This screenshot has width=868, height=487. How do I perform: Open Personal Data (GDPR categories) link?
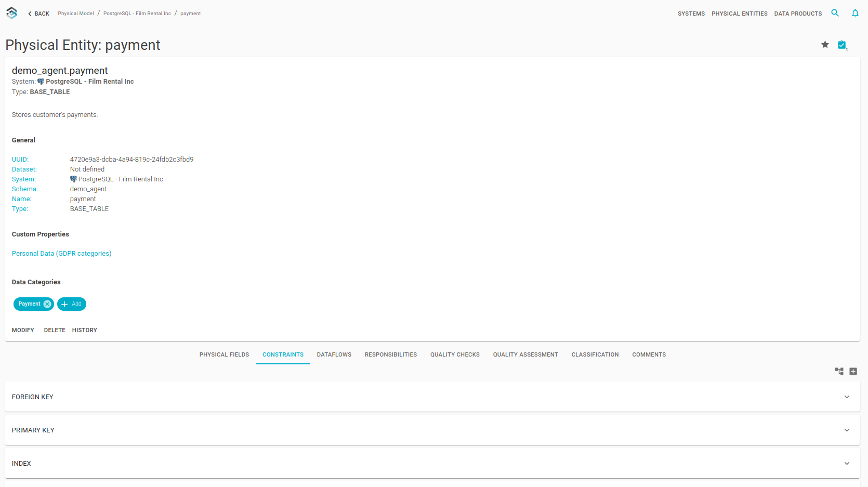pyautogui.click(x=62, y=254)
